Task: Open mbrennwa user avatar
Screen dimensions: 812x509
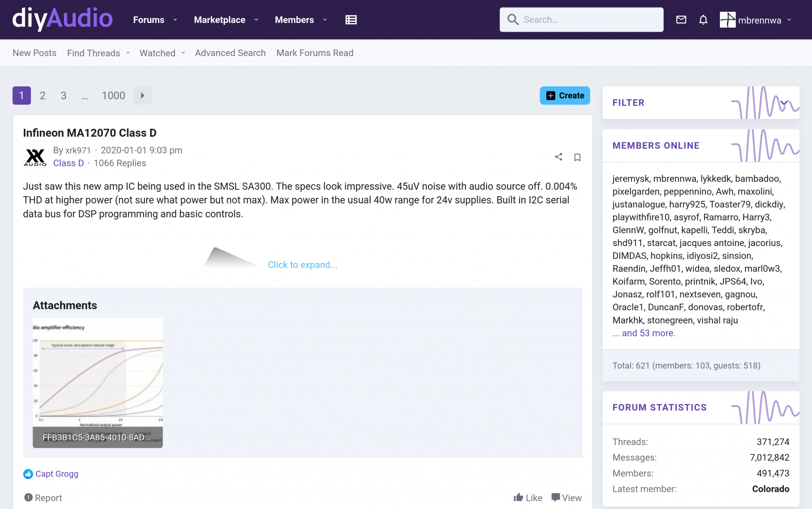Action: coord(728,20)
